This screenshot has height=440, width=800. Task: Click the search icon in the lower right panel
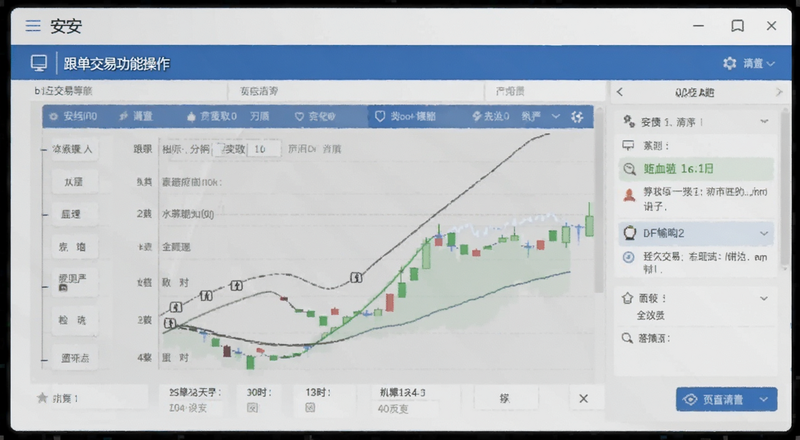[628, 338]
